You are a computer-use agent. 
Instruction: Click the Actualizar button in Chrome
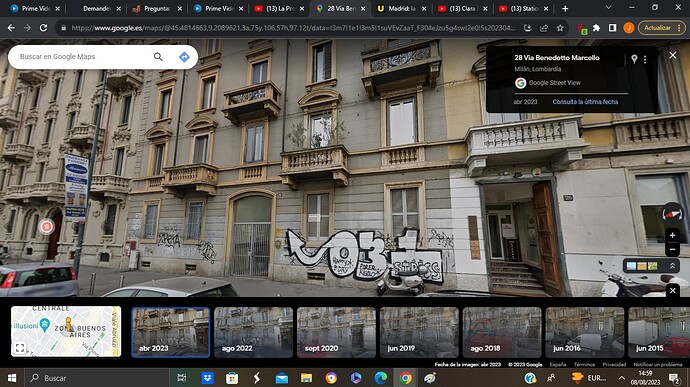662,28
